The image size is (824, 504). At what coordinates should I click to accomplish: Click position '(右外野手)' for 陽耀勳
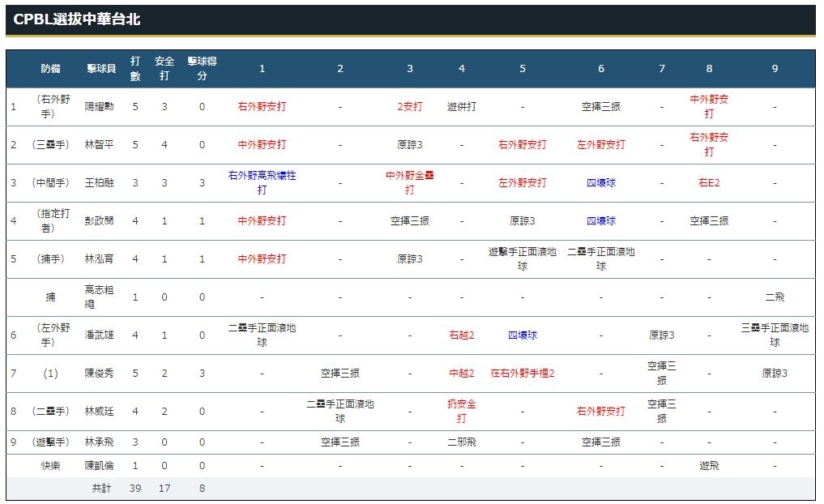pos(50,107)
